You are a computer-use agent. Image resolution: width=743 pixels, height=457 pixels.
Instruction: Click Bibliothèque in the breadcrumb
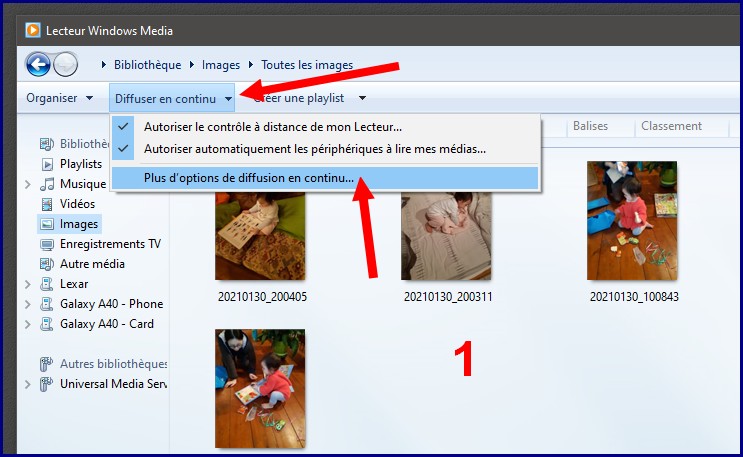click(147, 65)
